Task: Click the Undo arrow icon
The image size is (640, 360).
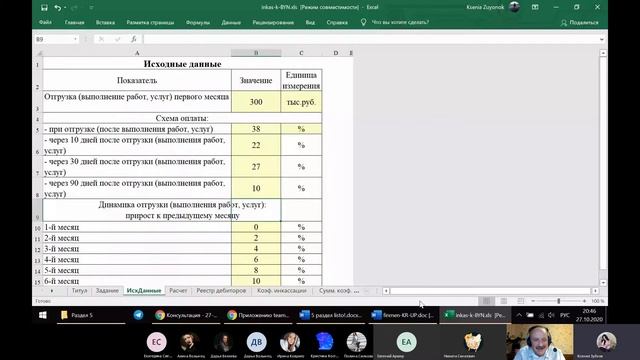Action: (58, 7)
